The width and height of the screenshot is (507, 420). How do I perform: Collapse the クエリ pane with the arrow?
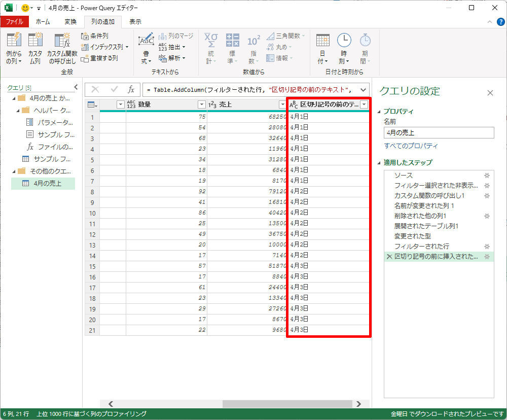click(76, 87)
